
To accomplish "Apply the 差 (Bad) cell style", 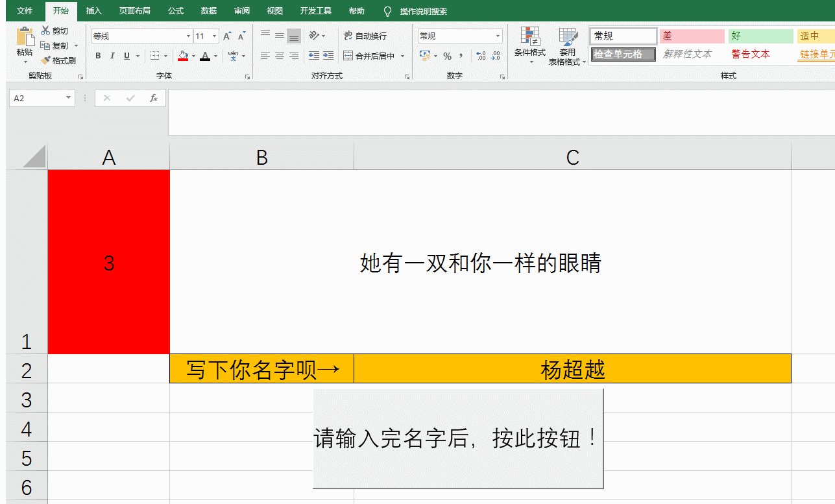I will coord(692,36).
